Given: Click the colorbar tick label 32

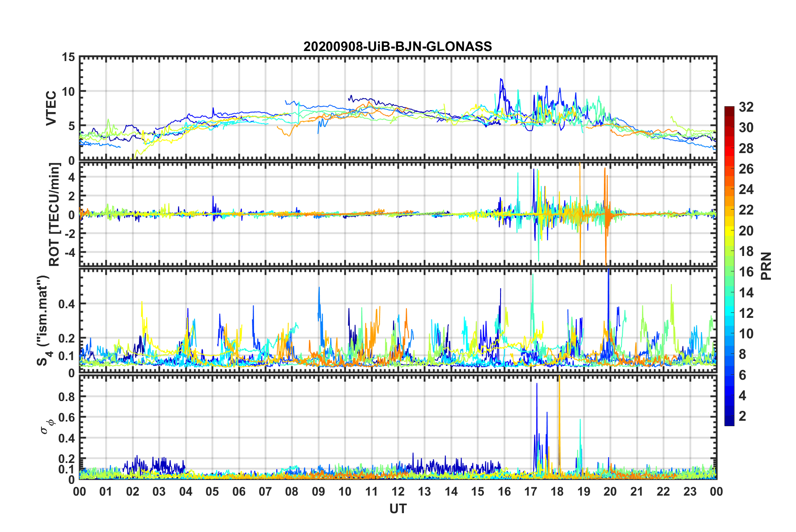Looking at the screenshot, I should click(x=746, y=107).
